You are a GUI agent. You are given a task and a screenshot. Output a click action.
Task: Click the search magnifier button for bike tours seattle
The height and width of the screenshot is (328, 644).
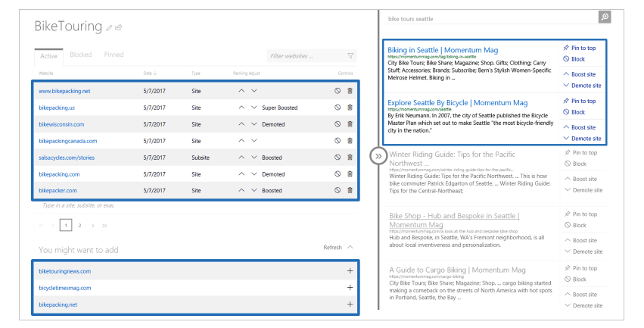[604, 17]
